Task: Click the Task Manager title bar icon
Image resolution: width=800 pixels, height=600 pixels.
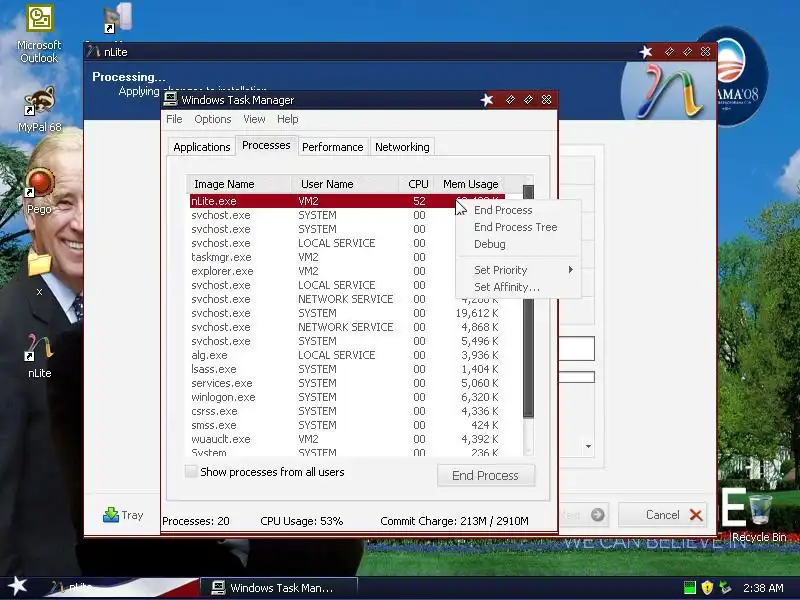Action: pyautogui.click(x=170, y=99)
